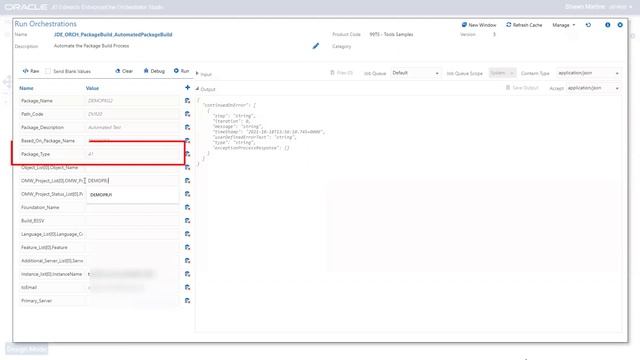The height and width of the screenshot is (360, 640).
Task: Switch to Raw input view
Action: coord(31,71)
